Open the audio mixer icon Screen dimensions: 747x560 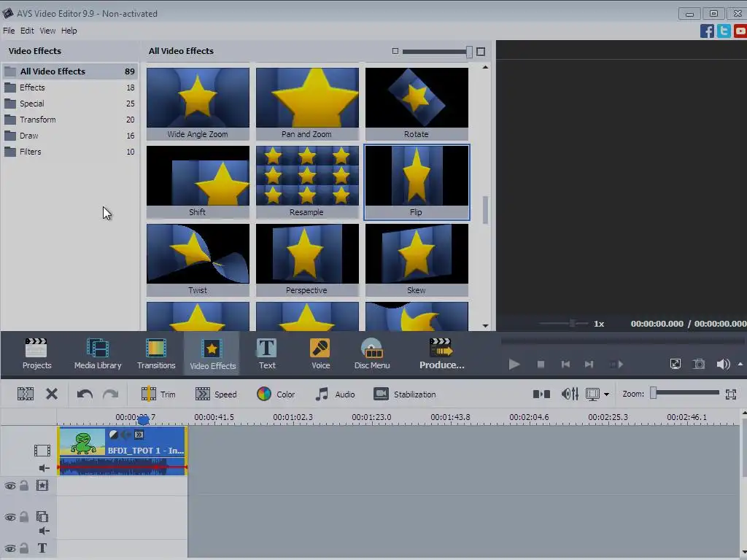click(570, 394)
